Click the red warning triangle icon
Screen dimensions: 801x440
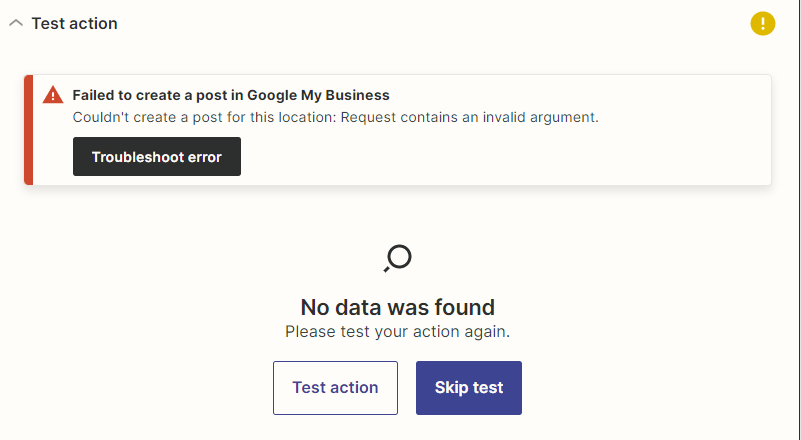(x=53, y=95)
